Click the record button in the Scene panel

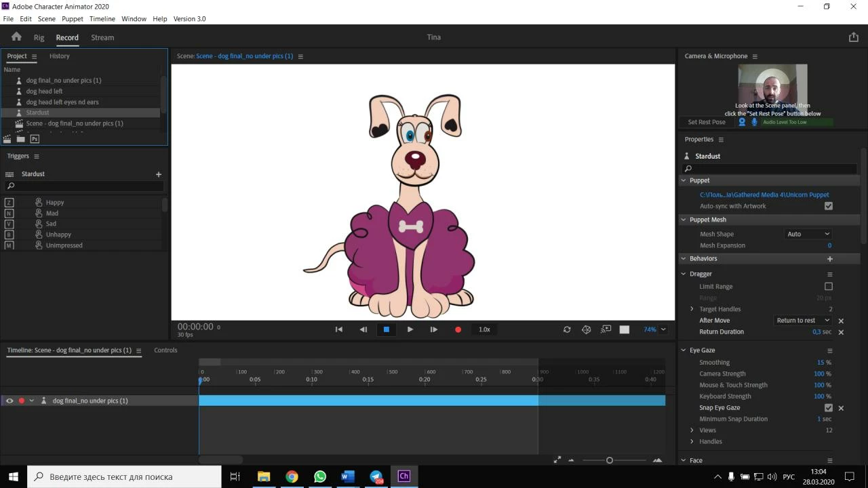458,329
